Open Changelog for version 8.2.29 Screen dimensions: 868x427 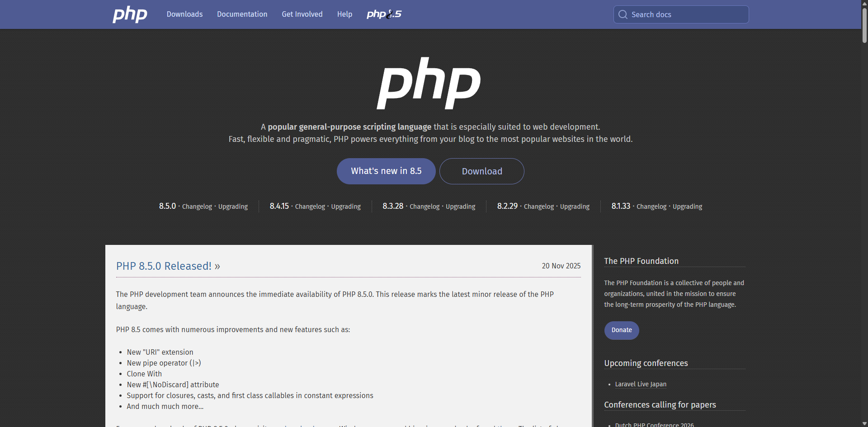click(x=539, y=206)
